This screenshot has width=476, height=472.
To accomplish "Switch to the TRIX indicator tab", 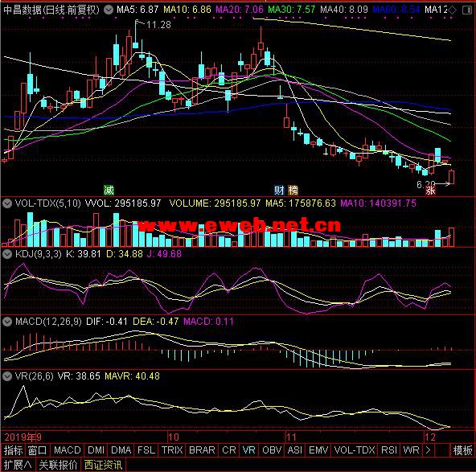I will [x=172, y=449].
